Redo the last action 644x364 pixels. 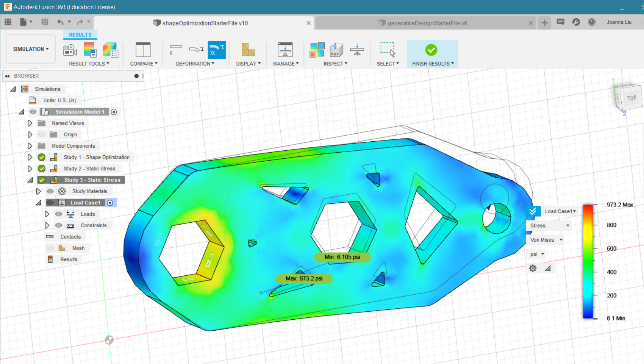[x=80, y=22]
